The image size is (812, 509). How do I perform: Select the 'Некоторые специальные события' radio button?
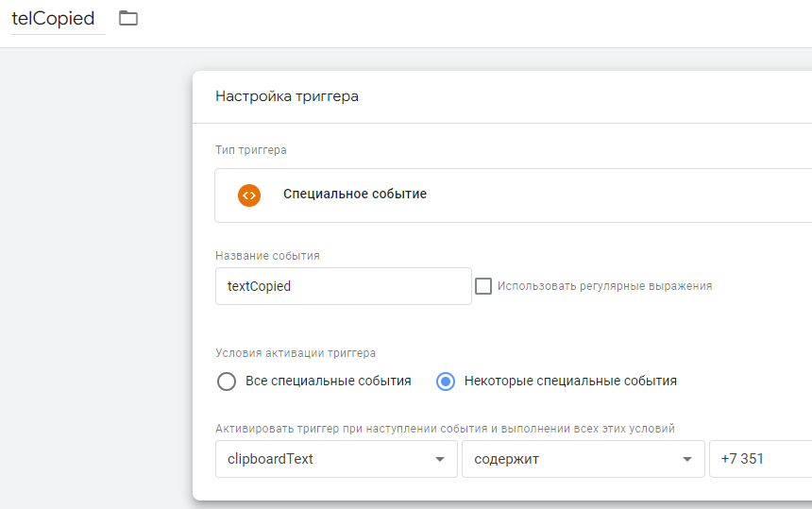coord(446,382)
